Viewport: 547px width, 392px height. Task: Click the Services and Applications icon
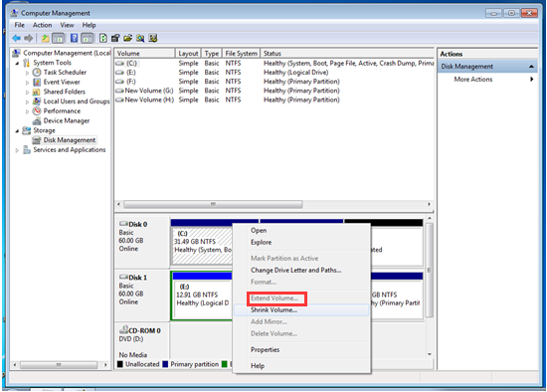(x=27, y=150)
